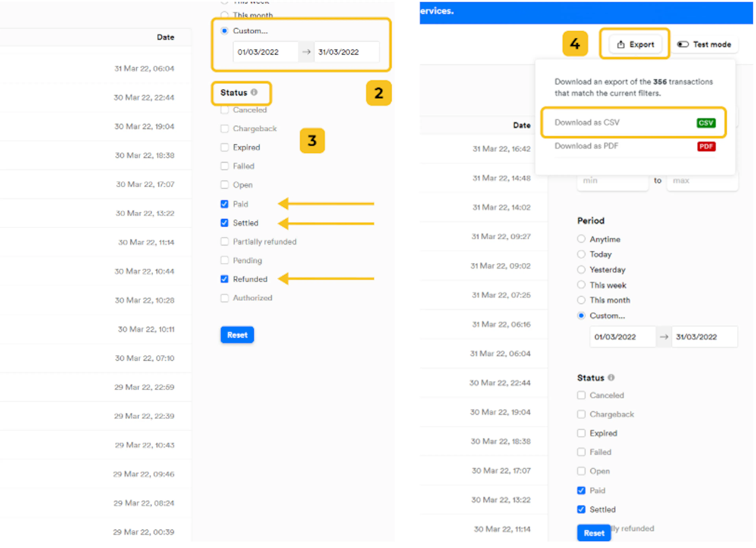756x548 pixels.
Task: Click the Export share icon
Action: (620, 44)
